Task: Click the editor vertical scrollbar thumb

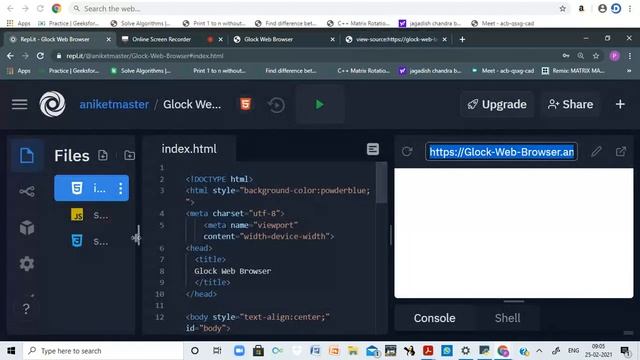Action: point(382,182)
